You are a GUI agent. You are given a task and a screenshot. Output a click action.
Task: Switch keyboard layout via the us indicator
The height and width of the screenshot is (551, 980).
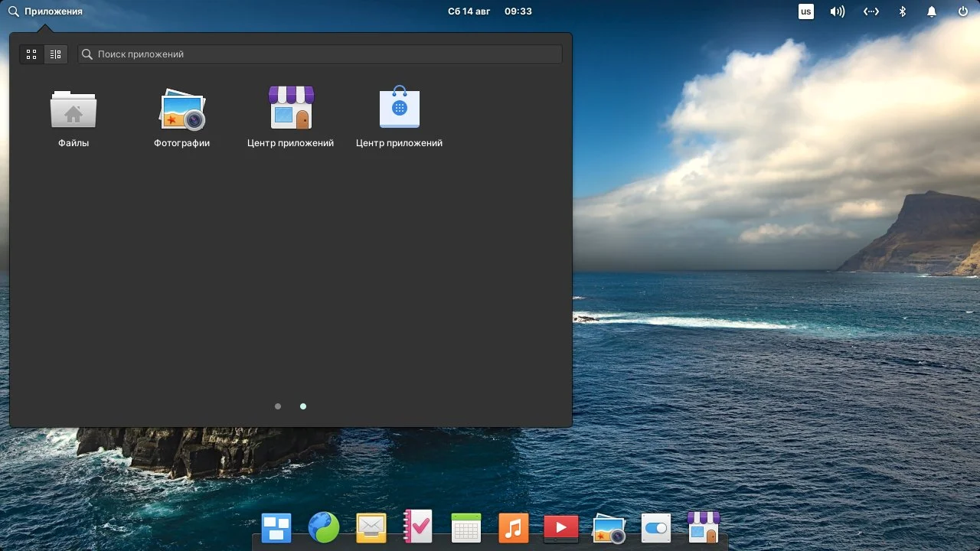coord(805,11)
